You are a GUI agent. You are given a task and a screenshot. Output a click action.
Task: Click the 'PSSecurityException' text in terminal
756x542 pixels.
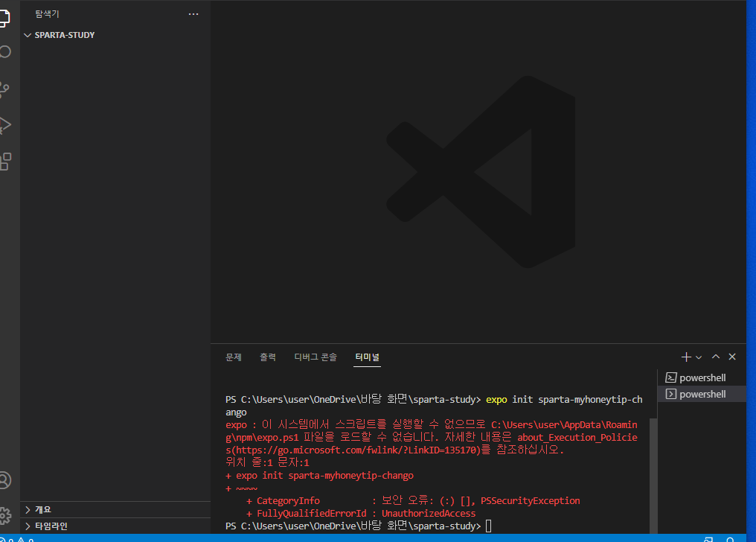[x=530, y=501]
